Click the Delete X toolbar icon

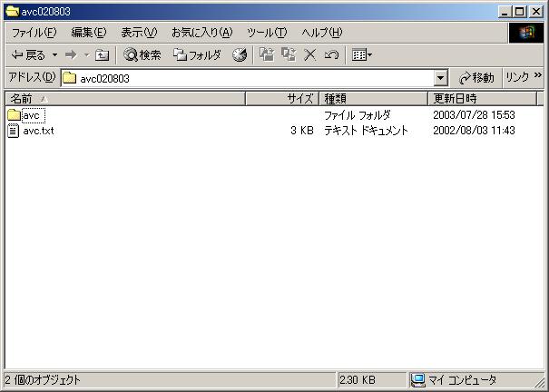click(x=309, y=55)
